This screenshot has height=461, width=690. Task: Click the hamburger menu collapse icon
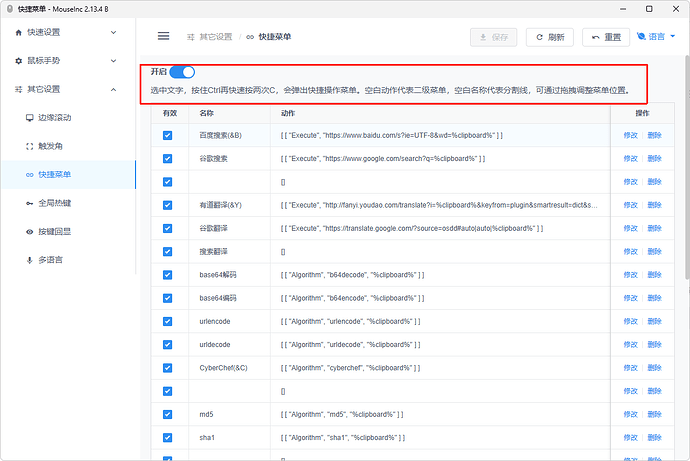(163, 36)
